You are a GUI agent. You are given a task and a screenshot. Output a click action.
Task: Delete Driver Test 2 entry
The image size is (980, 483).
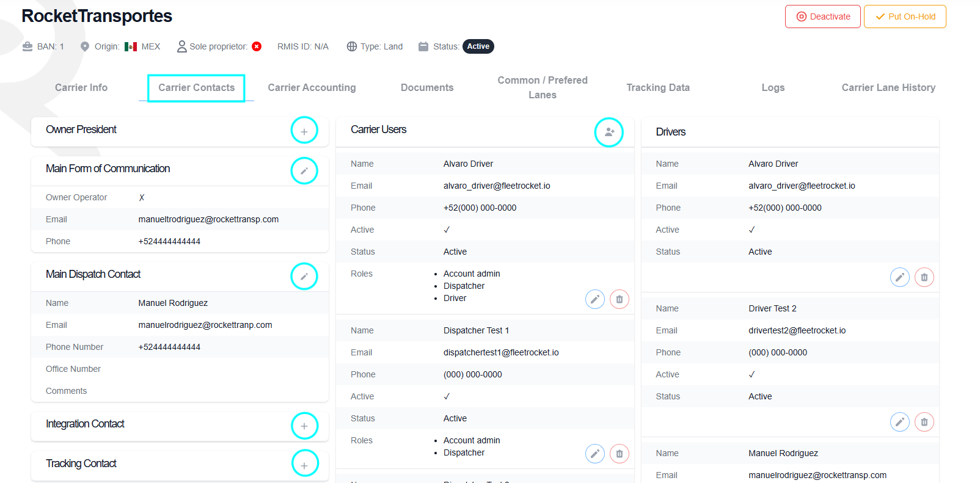(x=924, y=422)
